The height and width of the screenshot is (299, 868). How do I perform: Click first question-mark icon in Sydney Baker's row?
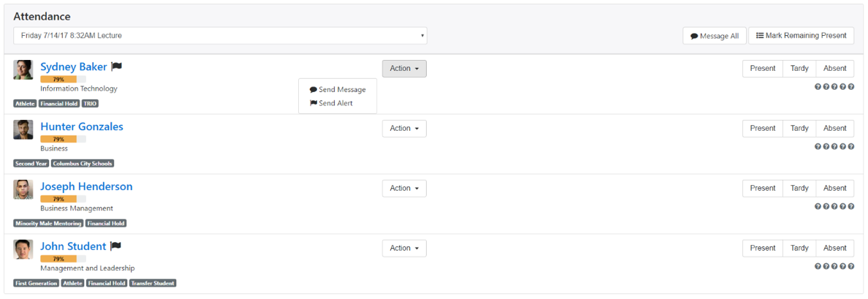(818, 86)
